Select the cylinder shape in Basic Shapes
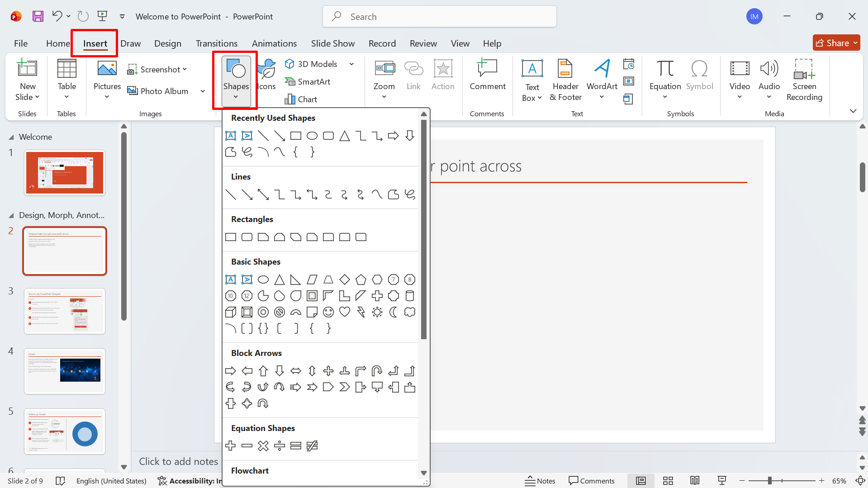 (410, 296)
